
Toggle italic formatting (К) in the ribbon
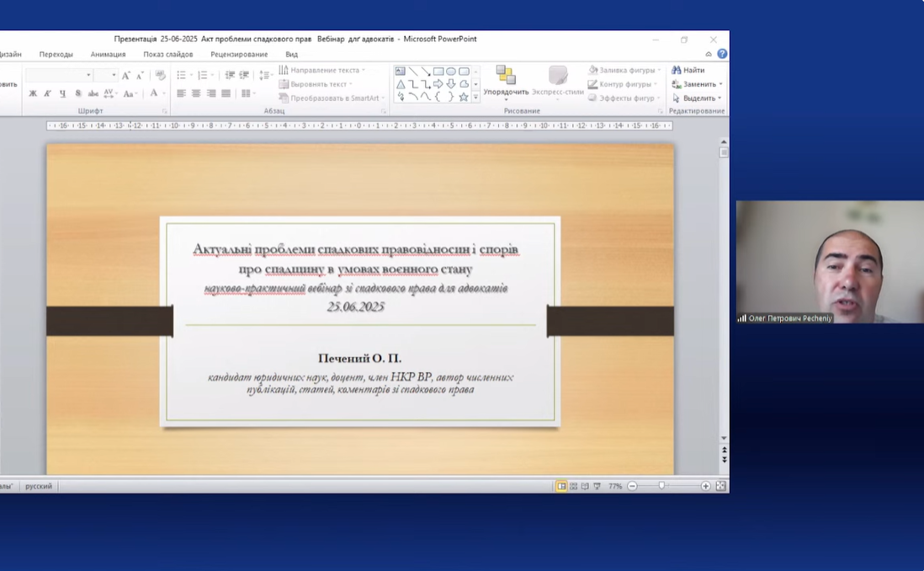pos(48,93)
